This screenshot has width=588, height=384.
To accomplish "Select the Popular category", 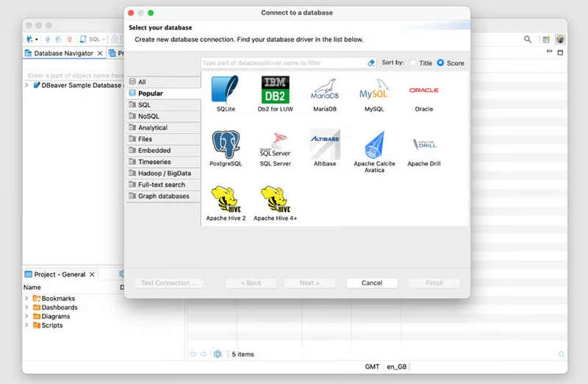I will (164, 93).
